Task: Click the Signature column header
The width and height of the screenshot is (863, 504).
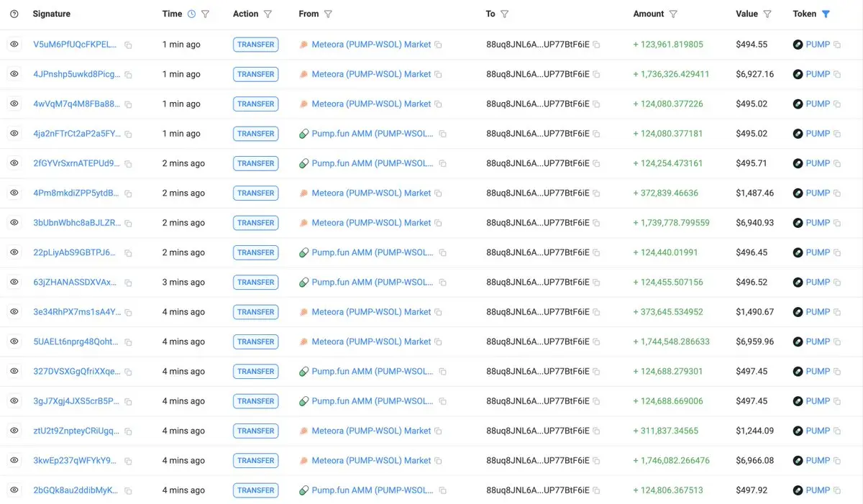Action: point(52,14)
